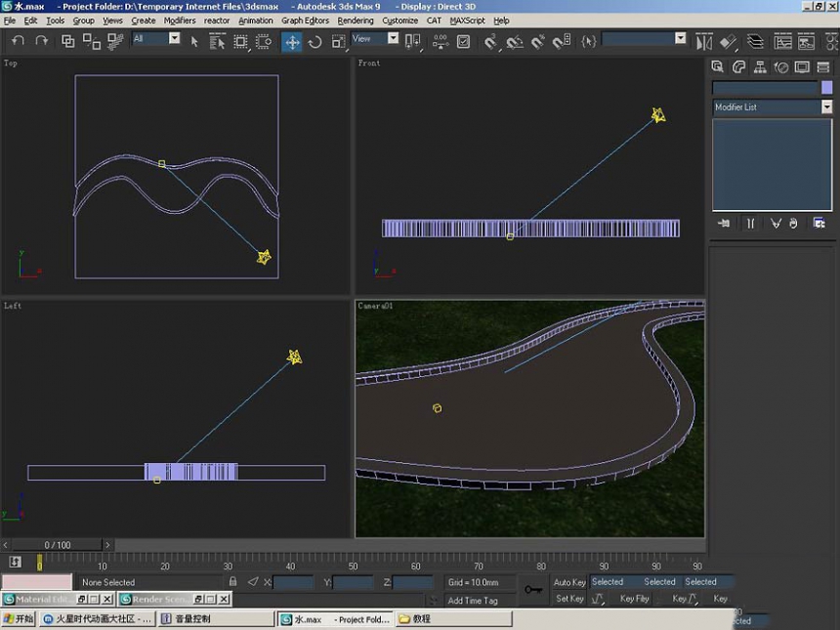Click the object color swatch
Viewport: 840px width, 630px height.
pyautogui.click(x=826, y=87)
